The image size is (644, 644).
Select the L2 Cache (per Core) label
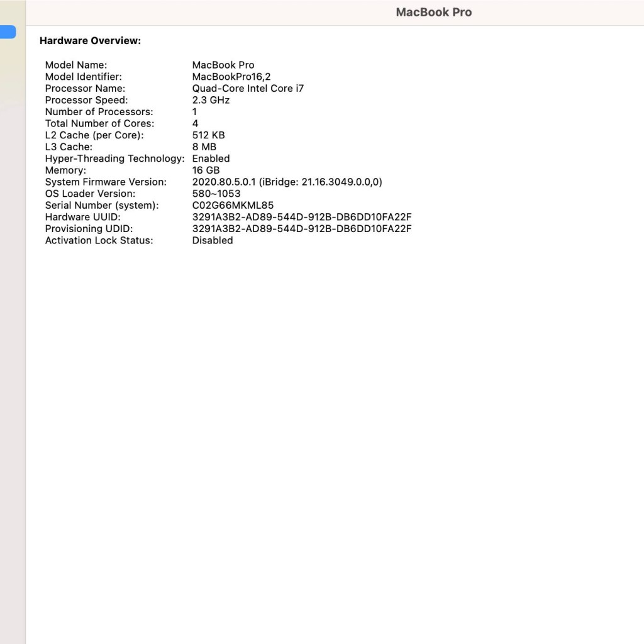pyautogui.click(x=94, y=135)
